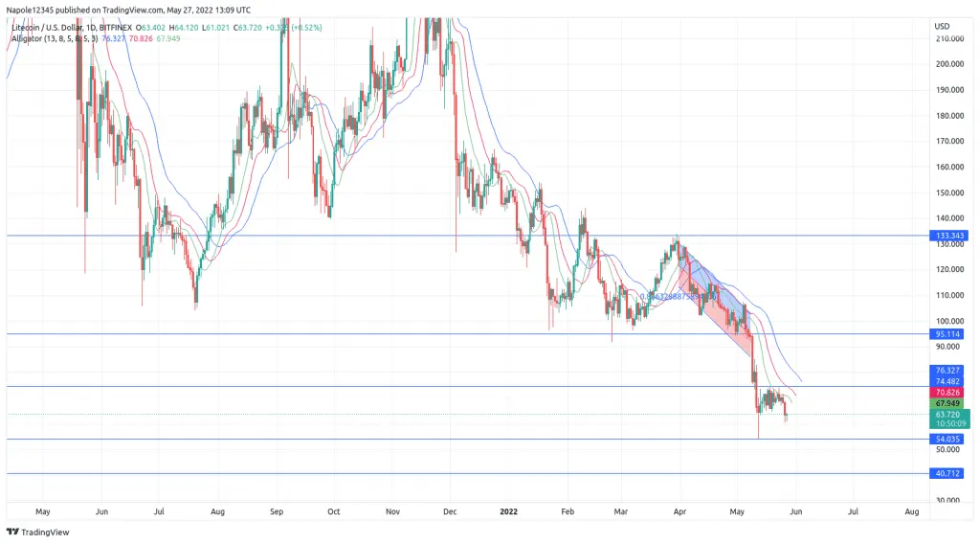Click the blue 0.886 ratio text on chart

678,297
